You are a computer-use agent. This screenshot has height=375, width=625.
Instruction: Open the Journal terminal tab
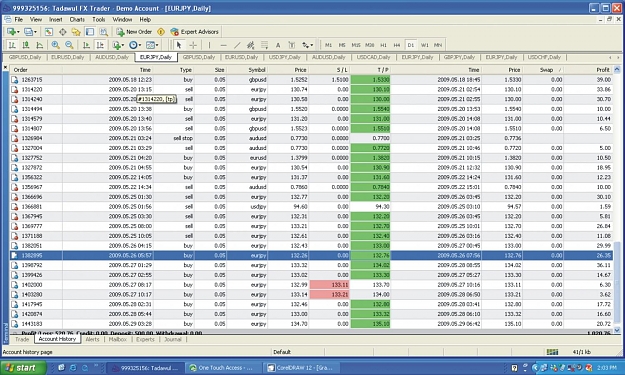click(173, 340)
